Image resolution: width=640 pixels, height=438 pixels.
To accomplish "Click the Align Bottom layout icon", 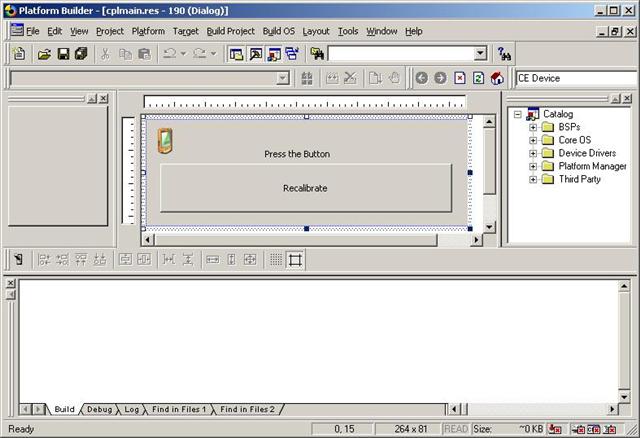I will pos(100,259).
